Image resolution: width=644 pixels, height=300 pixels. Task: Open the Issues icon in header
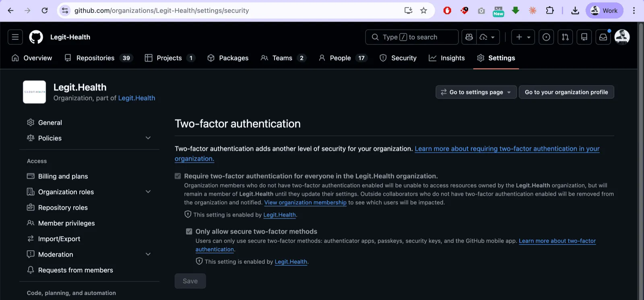click(x=546, y=37)
